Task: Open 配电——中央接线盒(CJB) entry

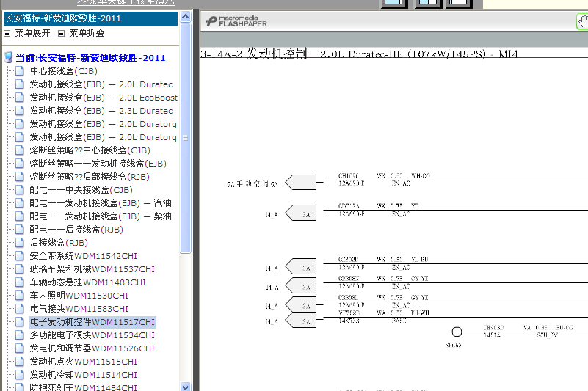Action: click(x=81, y=190)
